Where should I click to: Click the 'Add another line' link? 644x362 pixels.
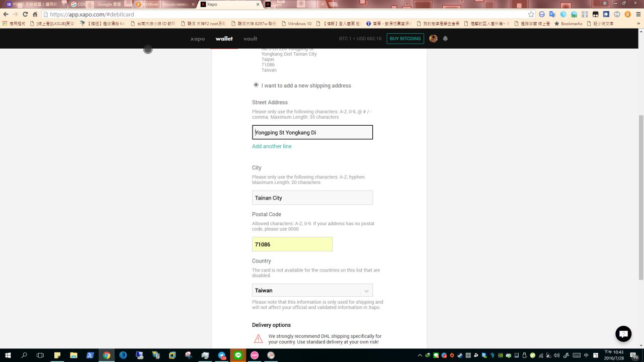tap(272, 146)
